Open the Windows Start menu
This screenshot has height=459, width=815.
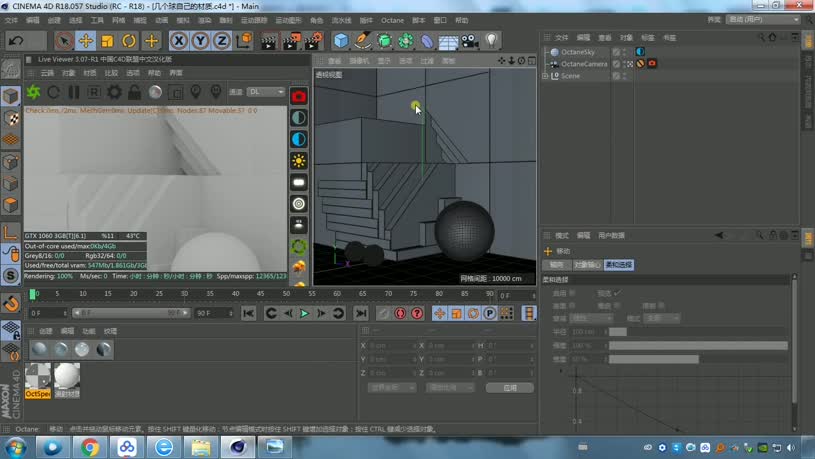[x=15, y=447]
